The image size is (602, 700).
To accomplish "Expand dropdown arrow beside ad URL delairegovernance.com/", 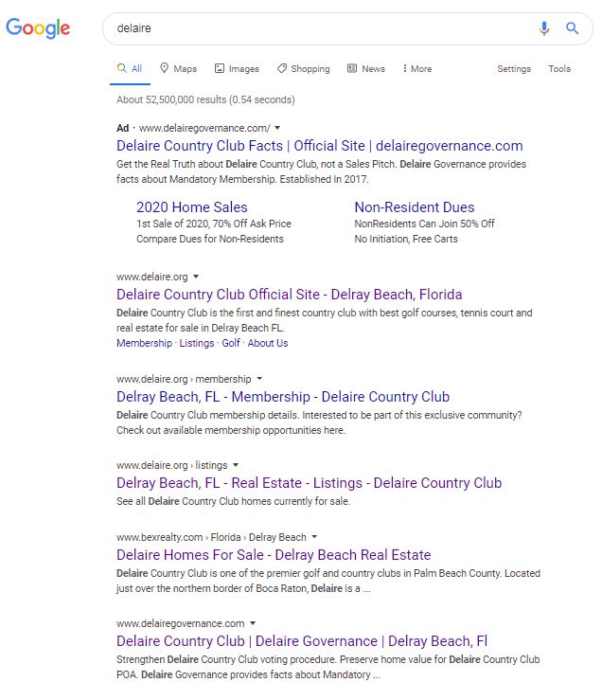I will 277,128.
